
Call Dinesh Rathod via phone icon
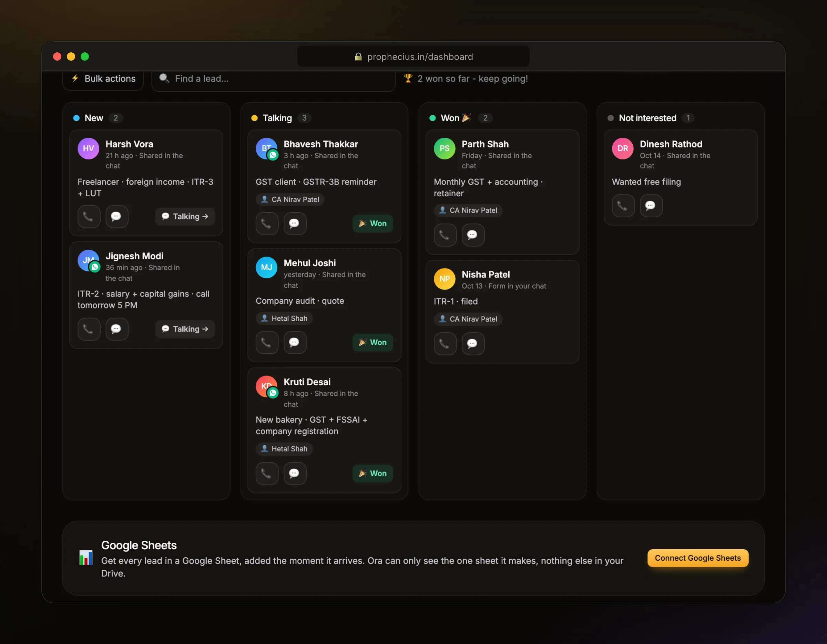click(x=623, y=206)
